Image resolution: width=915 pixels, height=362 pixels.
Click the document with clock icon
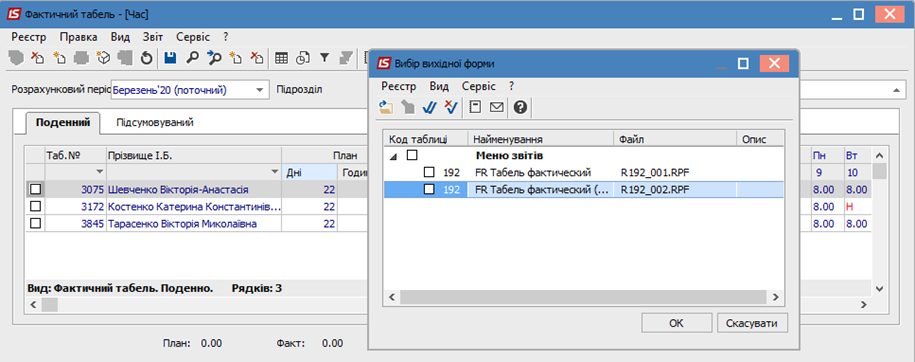[x=303, y=57]
